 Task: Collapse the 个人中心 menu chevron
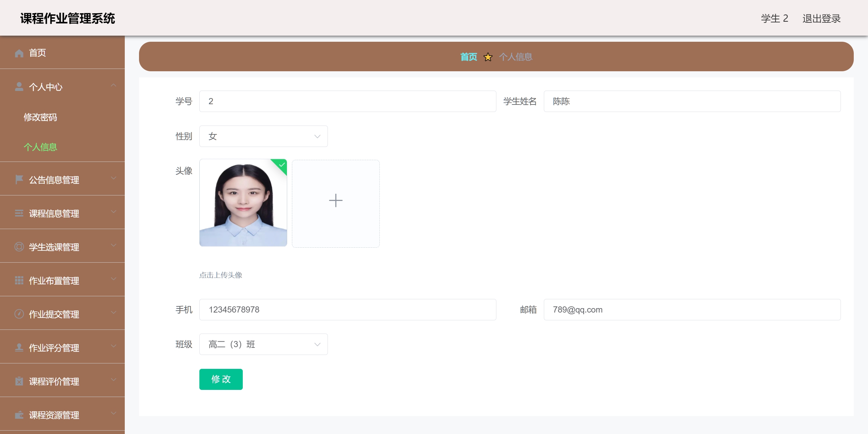pos(114,85)
